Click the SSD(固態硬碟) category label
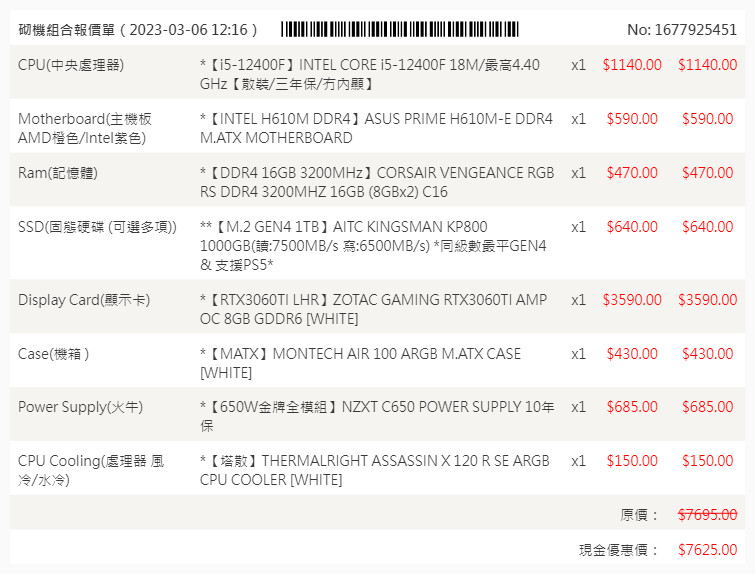This screenshot has width=755, height=575. (x=97, y=227)
